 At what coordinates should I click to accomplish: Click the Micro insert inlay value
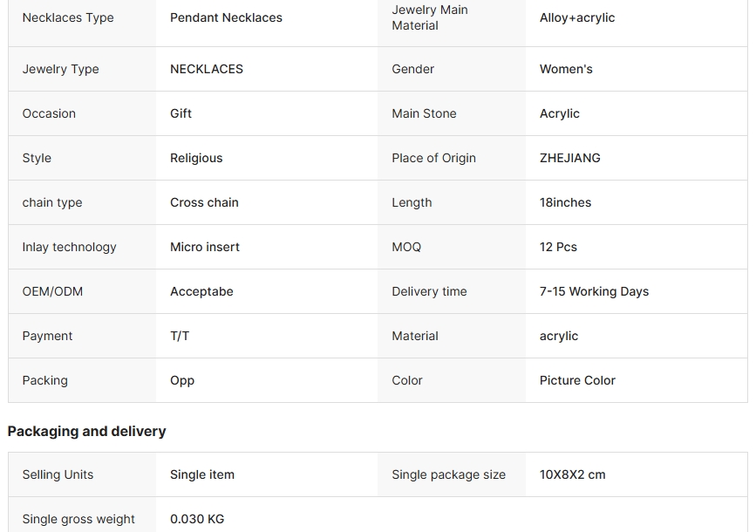(205, 247)
